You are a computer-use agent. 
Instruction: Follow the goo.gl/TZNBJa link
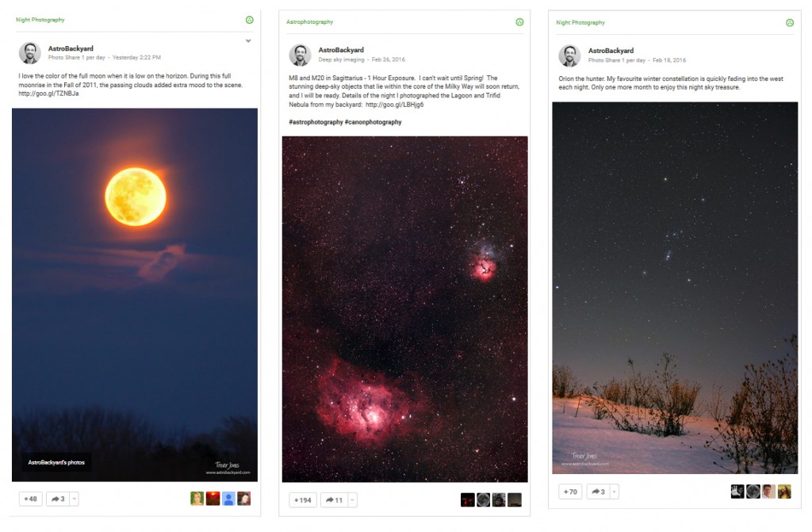pyautogui.click(x=48, y=94)
